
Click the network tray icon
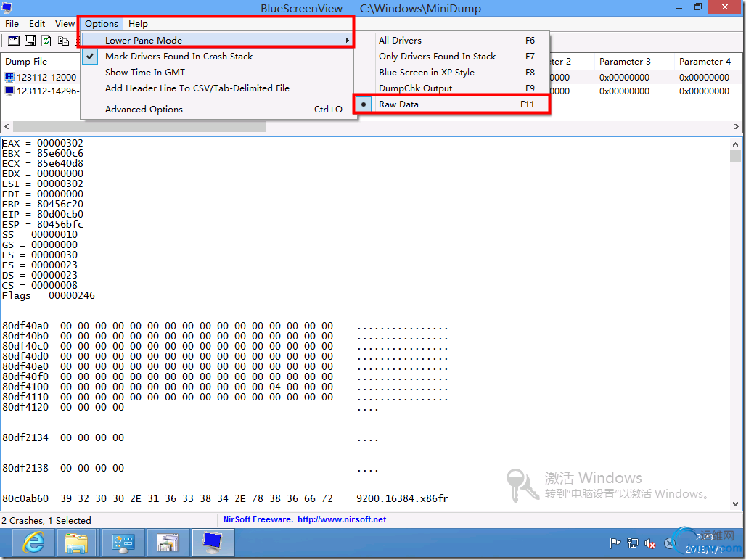click(x=632, y=543)
